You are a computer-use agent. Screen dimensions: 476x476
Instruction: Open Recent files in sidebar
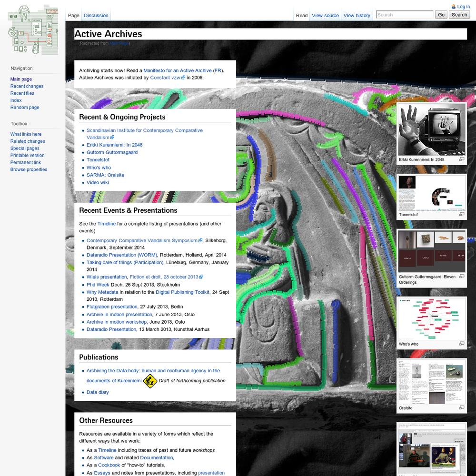(x=22, y=93)
